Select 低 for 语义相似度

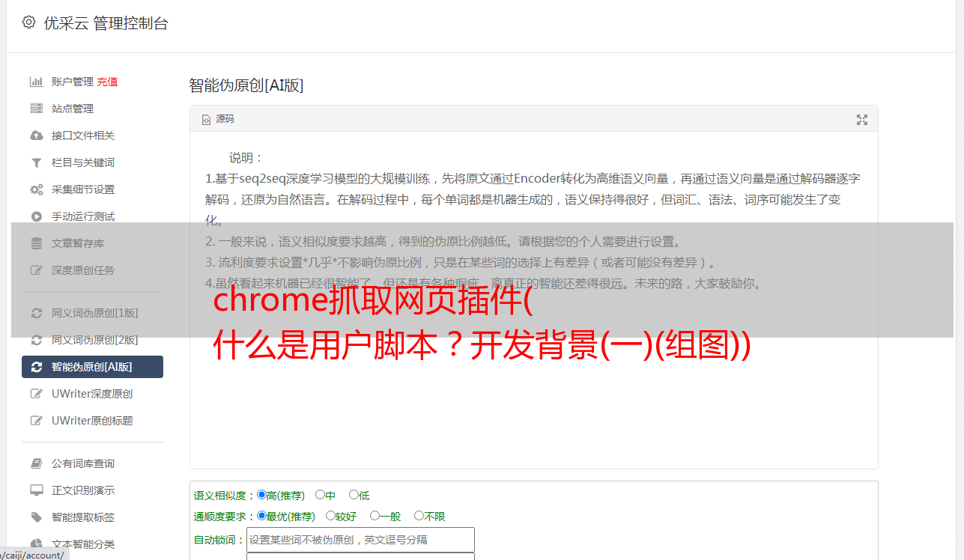pyautogui.click(x=354, y=495)
